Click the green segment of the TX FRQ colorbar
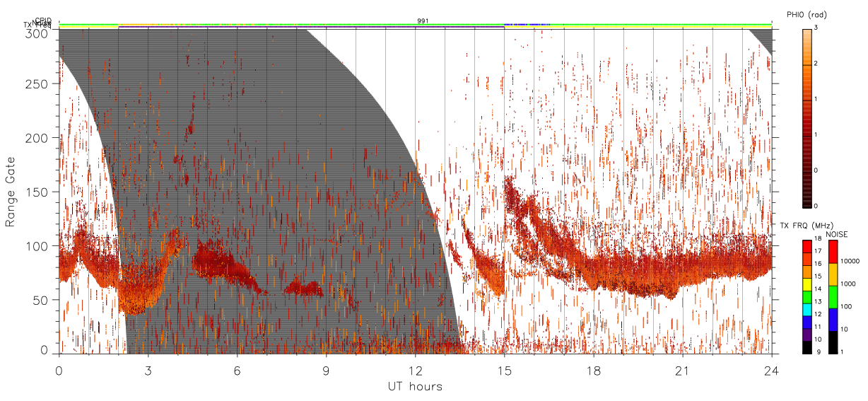This screenshot has width=868, height=401. click(x=807, y=297)
